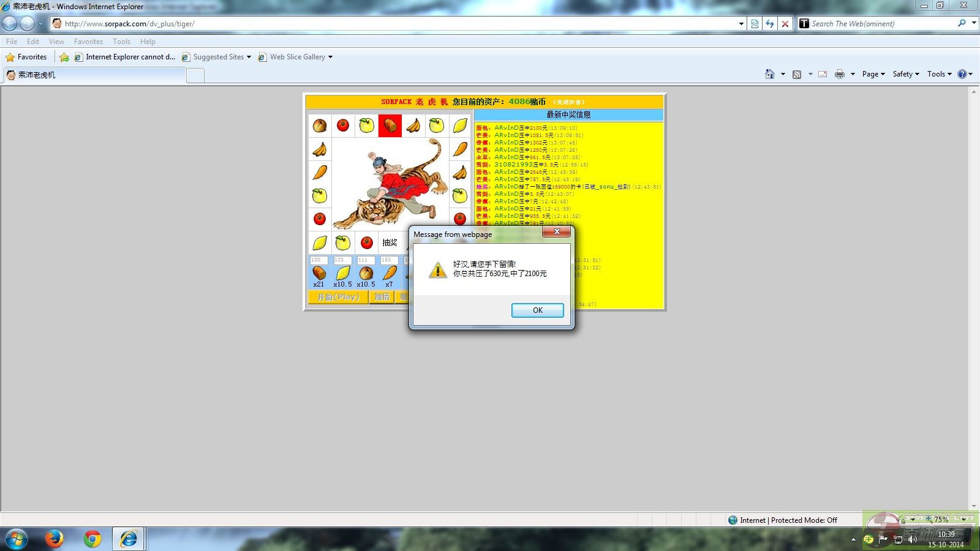Toggle game sound with 关闭声音 link
The height and width of the screenshot is (551, 980).
click(569, 102)
